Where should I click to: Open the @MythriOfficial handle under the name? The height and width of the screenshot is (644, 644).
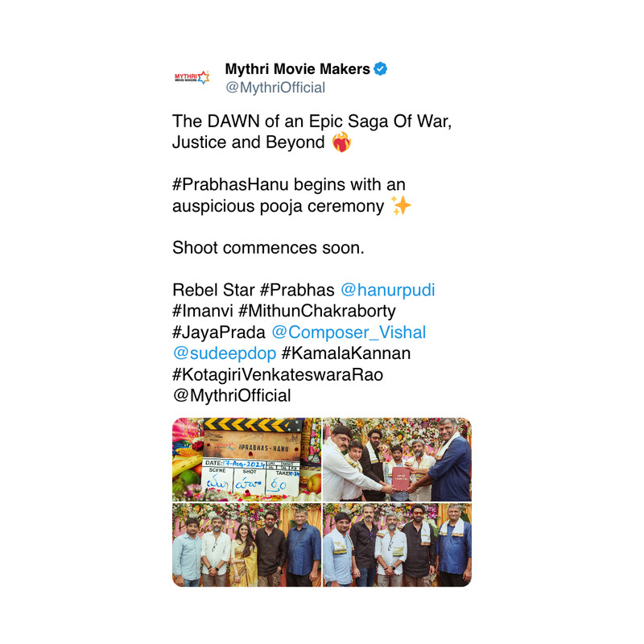point(275,88)
